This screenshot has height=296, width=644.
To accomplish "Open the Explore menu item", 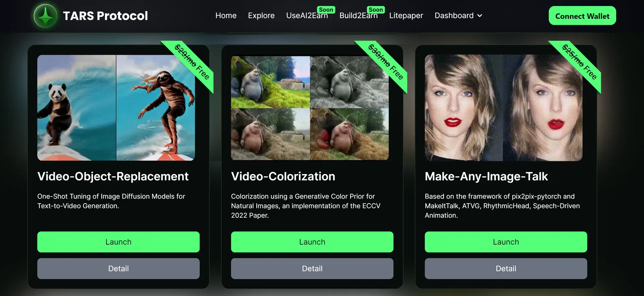I will [261, 15].
